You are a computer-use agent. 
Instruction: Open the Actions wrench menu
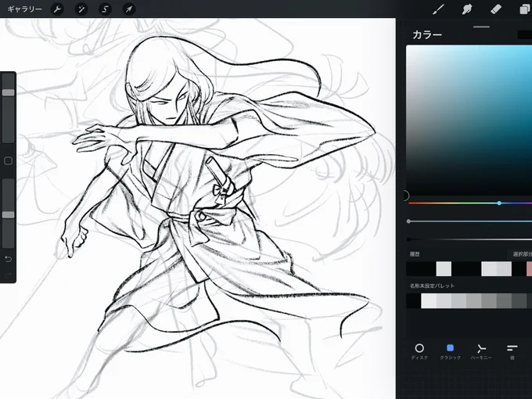[57, 9]
